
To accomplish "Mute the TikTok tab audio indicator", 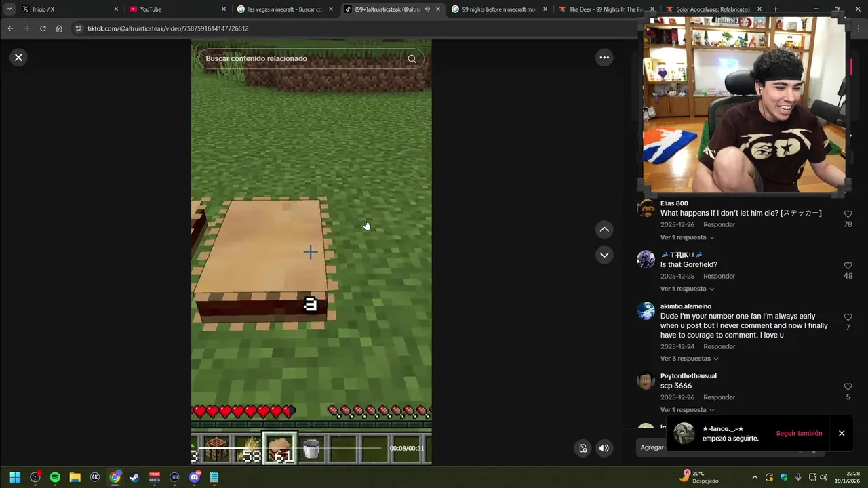I will coord(427,9).
